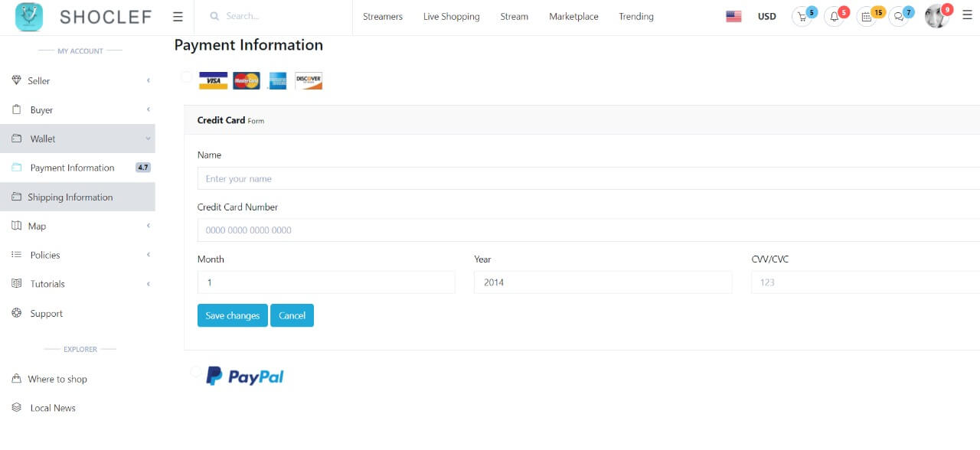Open the USD currency selector
Image resolution: width=980 pixels, height=450 pixels.
tap(766, 17)
